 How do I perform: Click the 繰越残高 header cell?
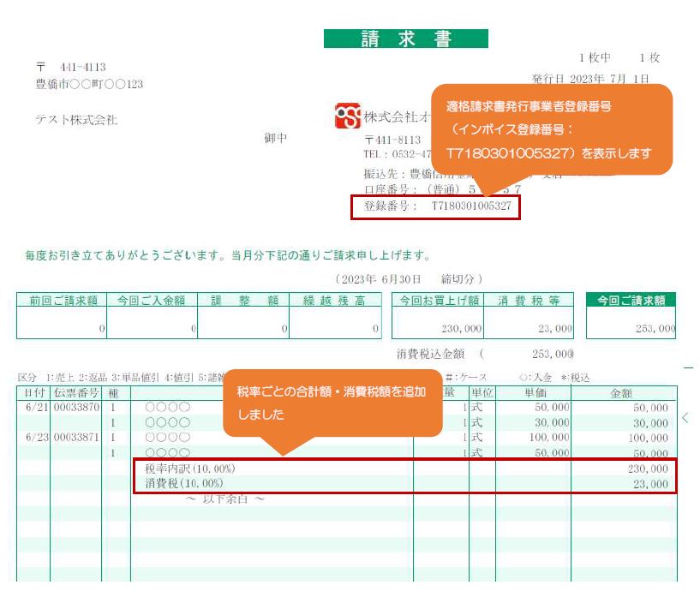[335, 301]
